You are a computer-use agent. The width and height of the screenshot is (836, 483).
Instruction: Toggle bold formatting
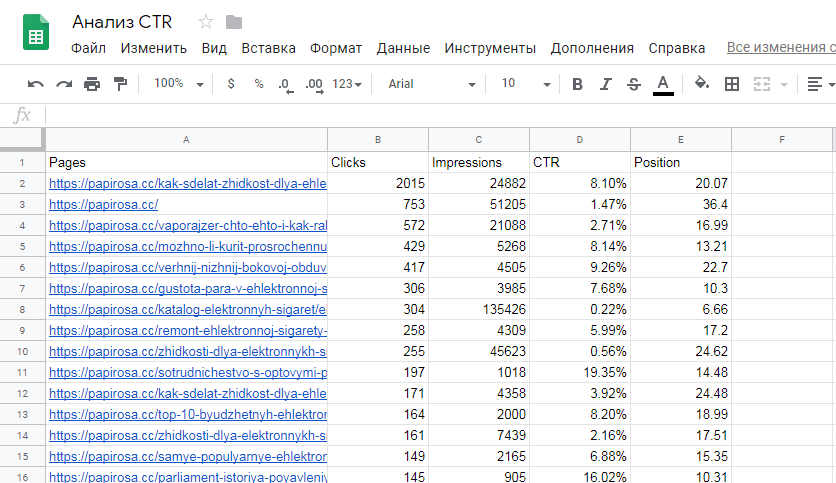pyautogui.click(x=577, y=84)
